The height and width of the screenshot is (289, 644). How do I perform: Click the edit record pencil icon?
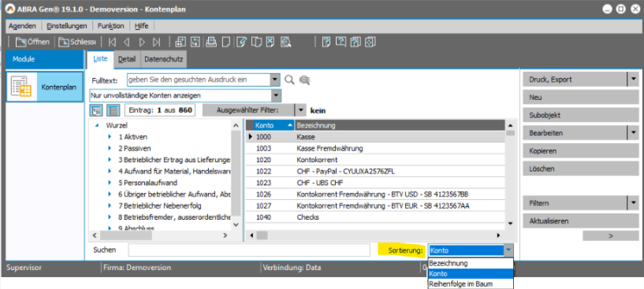click(x=242, y=42)
